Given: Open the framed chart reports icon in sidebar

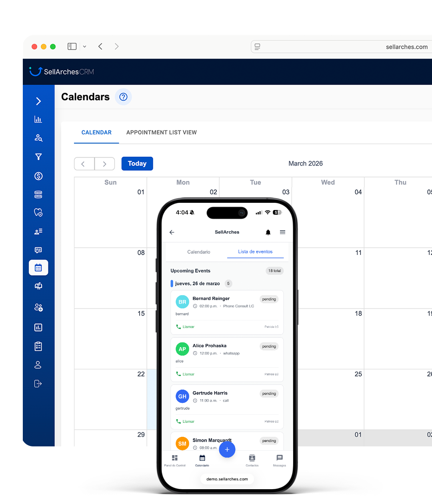Looking at the screenshot, I should coord(38,328).
